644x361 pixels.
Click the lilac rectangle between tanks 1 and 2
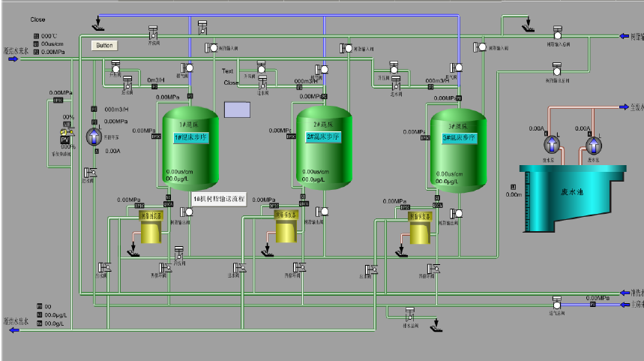pos(237,110)
